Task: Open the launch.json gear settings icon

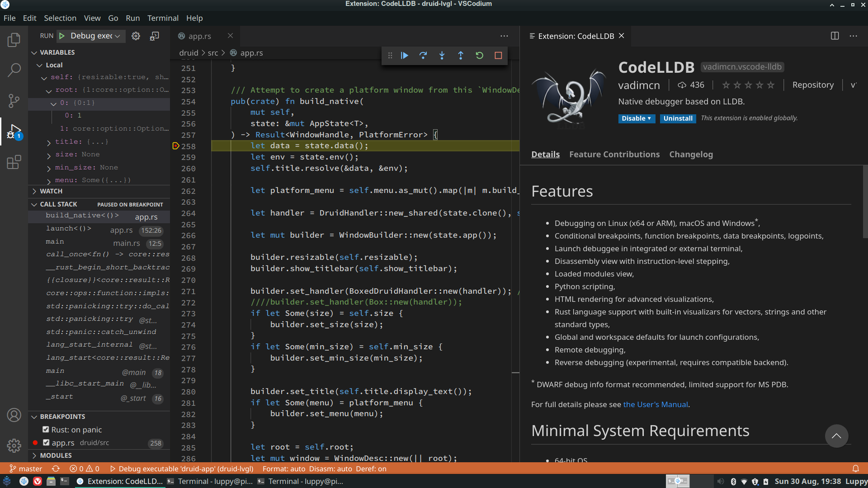Action: click(x=136, y=36)
